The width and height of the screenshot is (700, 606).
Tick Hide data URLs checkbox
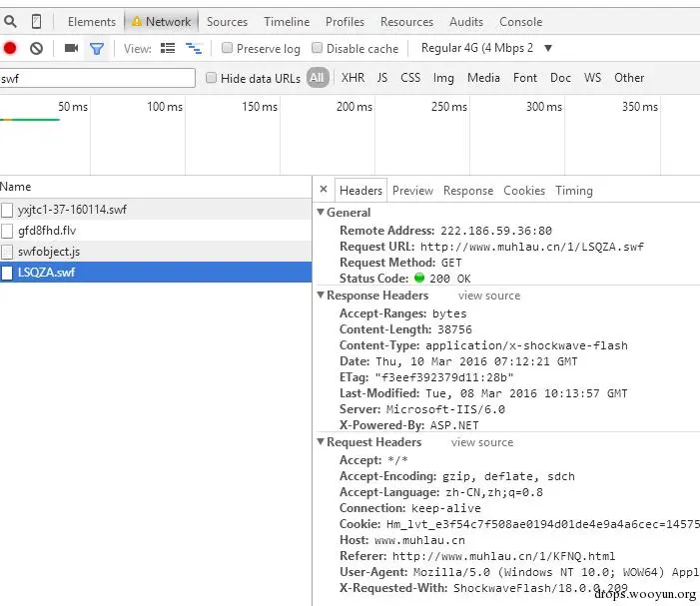tap(211, 78)
